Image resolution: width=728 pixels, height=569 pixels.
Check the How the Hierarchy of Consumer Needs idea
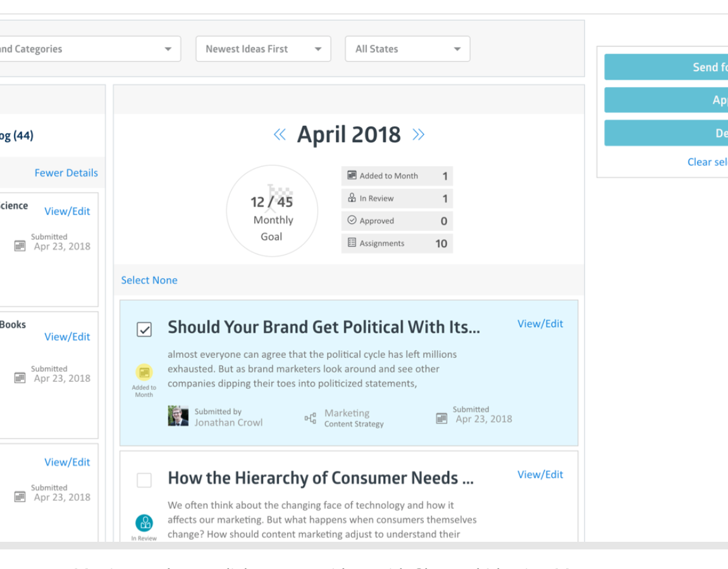pyautogui.click(x=144, y=480)
